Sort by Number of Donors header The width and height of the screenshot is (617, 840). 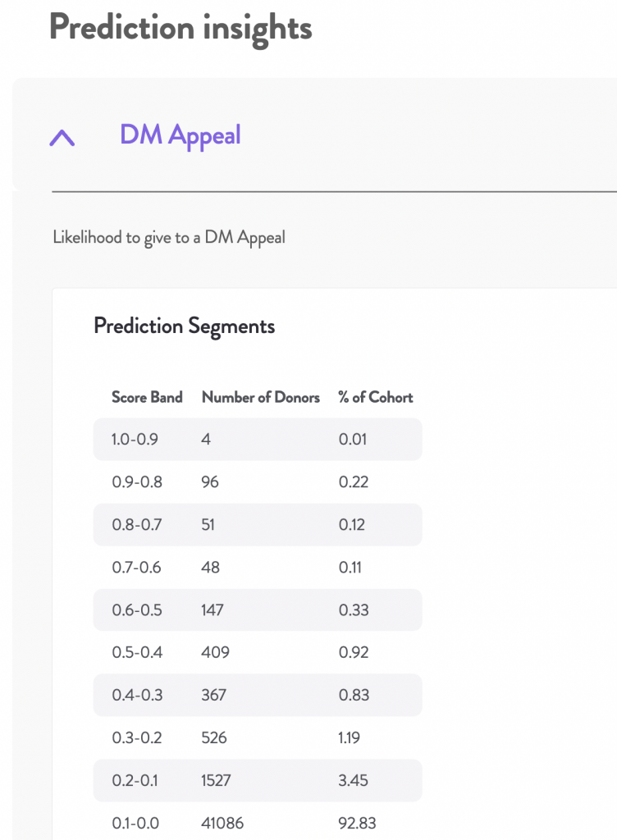coord(260,397)
